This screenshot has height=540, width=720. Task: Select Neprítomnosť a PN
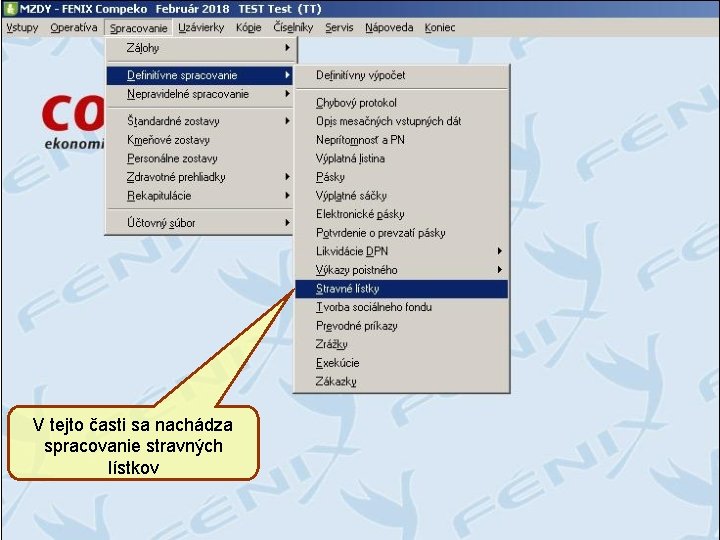[402, 140]
